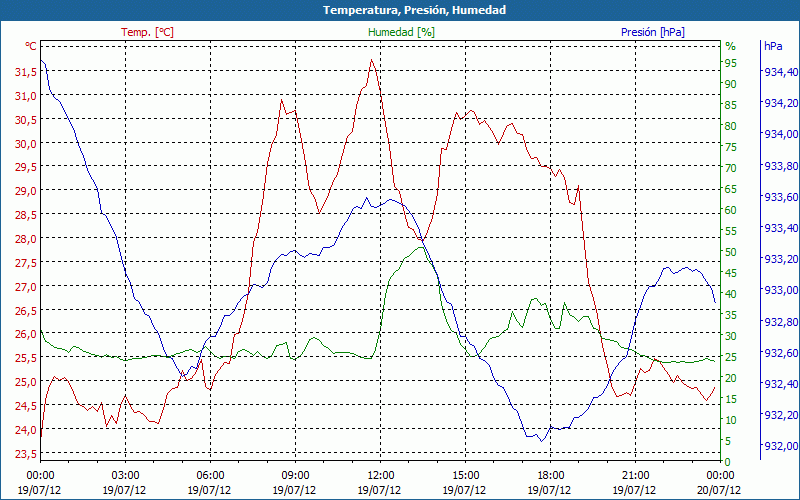Click the 933,20 pressure axis value
Image resolution: width=800 pixels, height=500 pixels.
pos(781,259)
